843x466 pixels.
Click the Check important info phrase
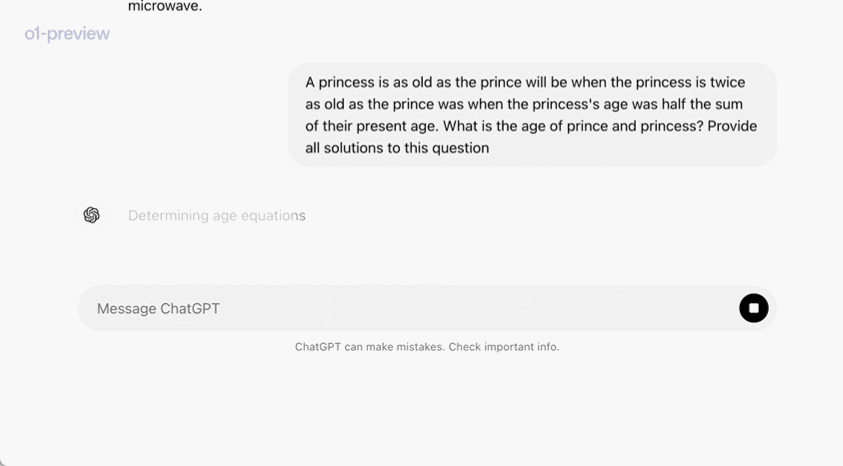[504, 347]
